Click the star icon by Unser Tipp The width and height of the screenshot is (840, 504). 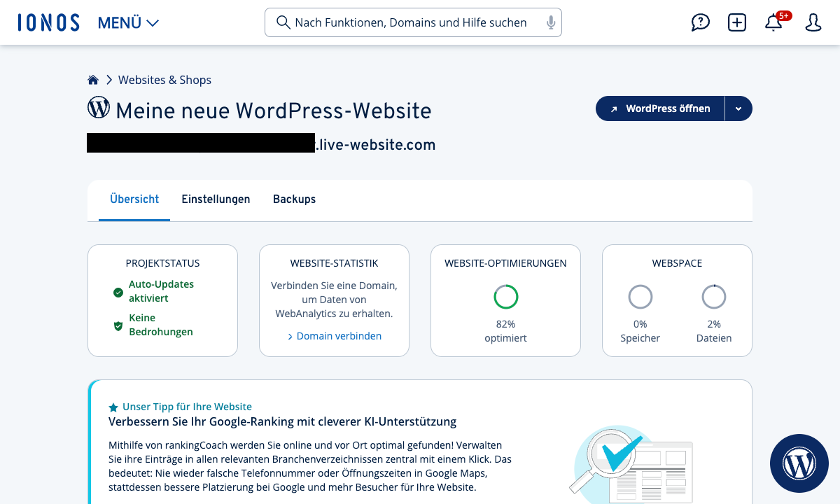[113, 407]
